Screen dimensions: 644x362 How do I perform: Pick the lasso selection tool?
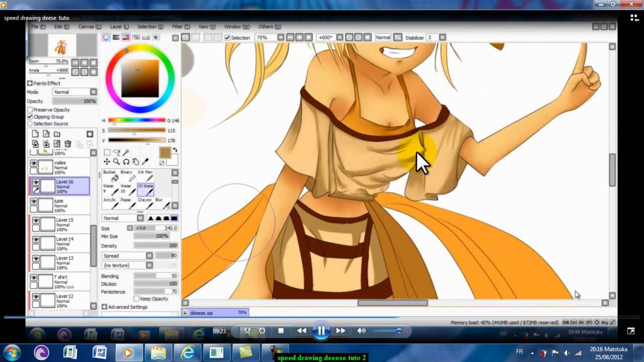117,152
